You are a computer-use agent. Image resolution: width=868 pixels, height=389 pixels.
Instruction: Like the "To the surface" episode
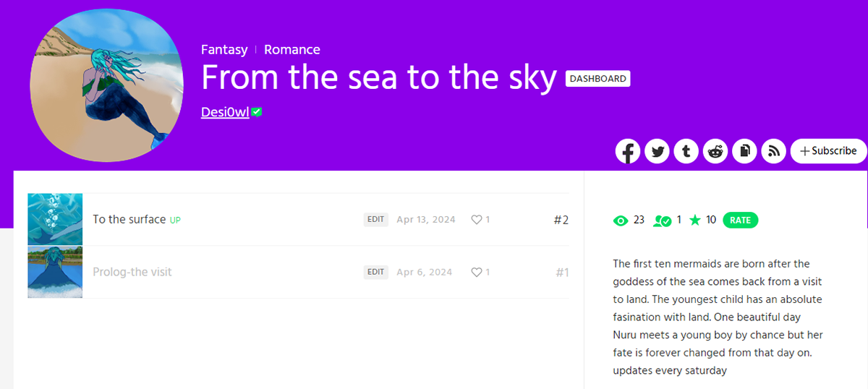point(477,220)
